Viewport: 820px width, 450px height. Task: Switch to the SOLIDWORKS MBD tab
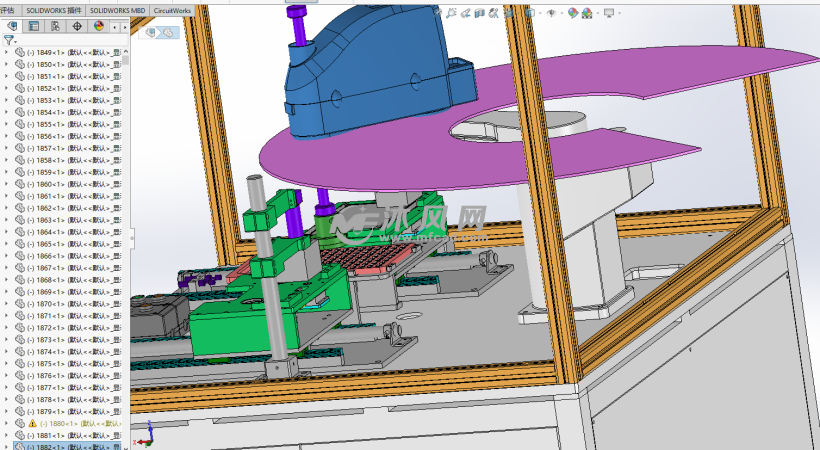[x=117, y=8]
